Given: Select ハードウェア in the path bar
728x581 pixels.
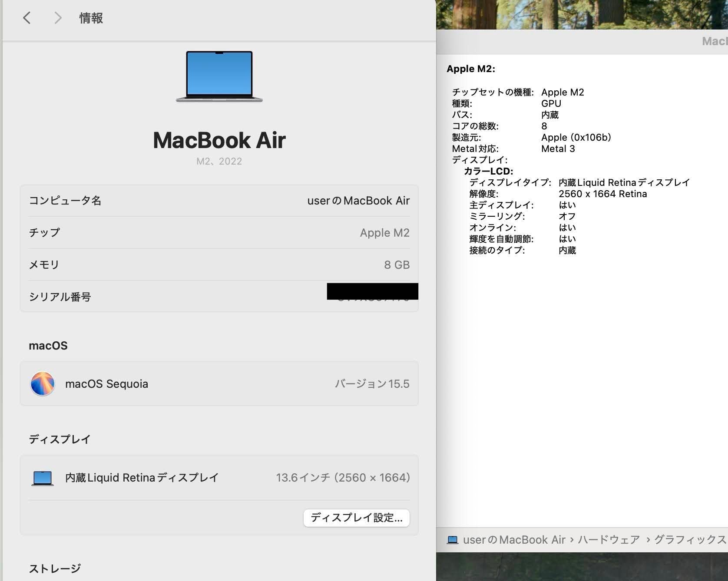Looking at the screenshot, I should (609, 540).
